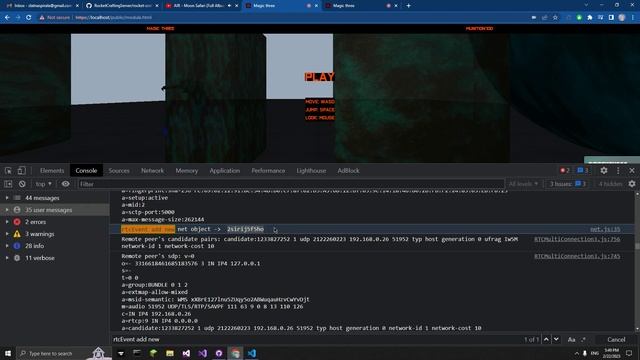Open the Chrome profile avatar

coord(622,18)
